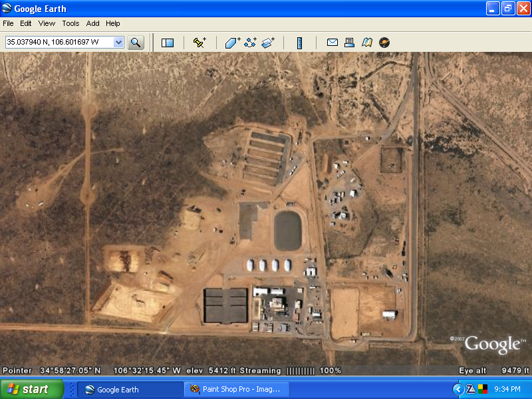Minimize the Google Earth window
Screen dimensions: 532x399
(493, 9)
